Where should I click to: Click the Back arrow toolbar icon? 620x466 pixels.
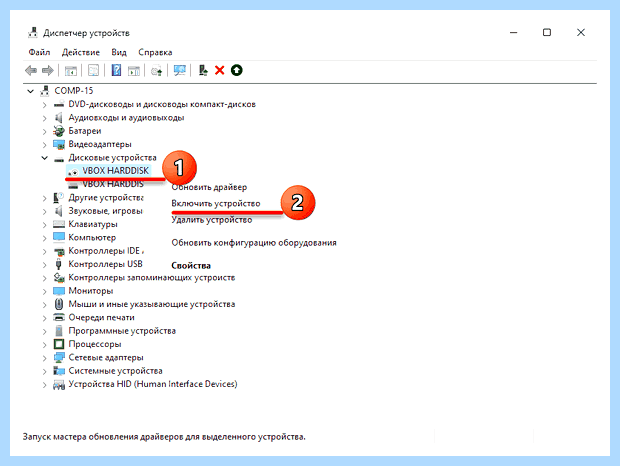pos(31,71)
